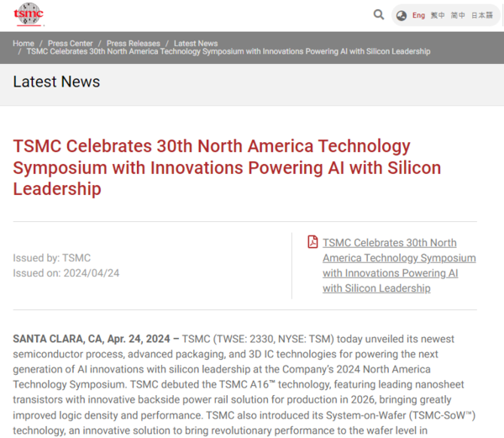Open Press Center breadcrumb link

click(x=70, y=43)
